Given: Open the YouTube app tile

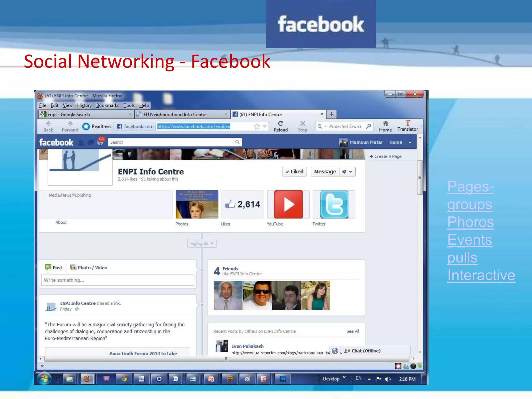Looking at the screenshot, I should point(288,204).
